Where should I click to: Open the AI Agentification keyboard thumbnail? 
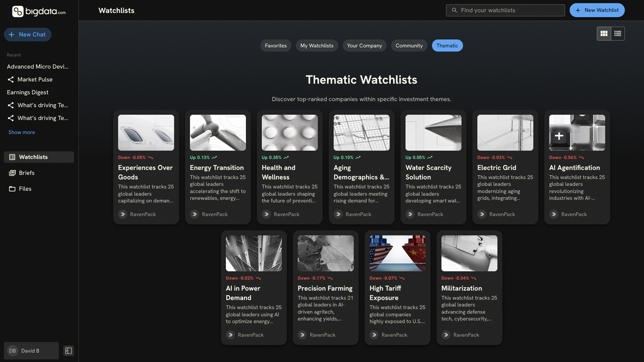coord(577,133)
